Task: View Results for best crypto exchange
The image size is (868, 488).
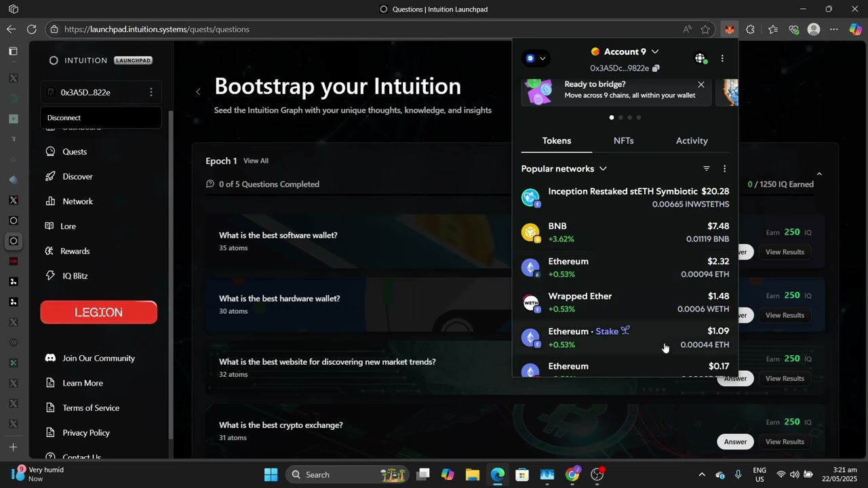Action: pos(785,442)
